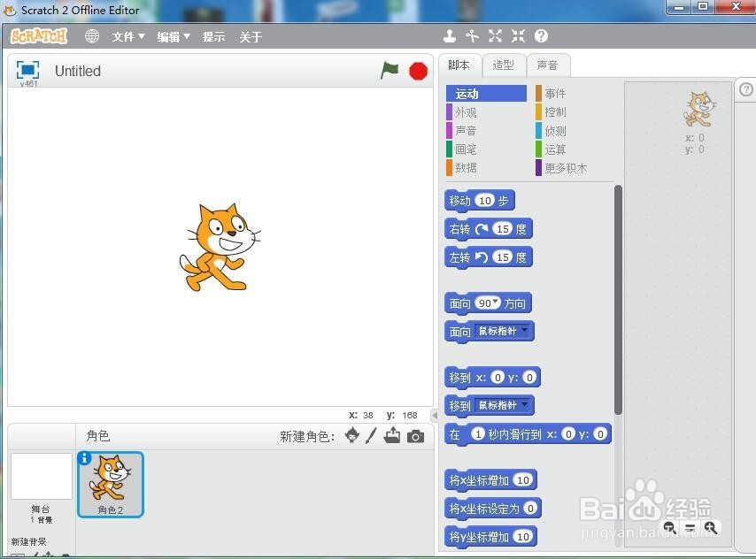The height and width of the screenshot is (559, 756).
Task: Click the red stop sign button
Action: (x=418, y=72)
